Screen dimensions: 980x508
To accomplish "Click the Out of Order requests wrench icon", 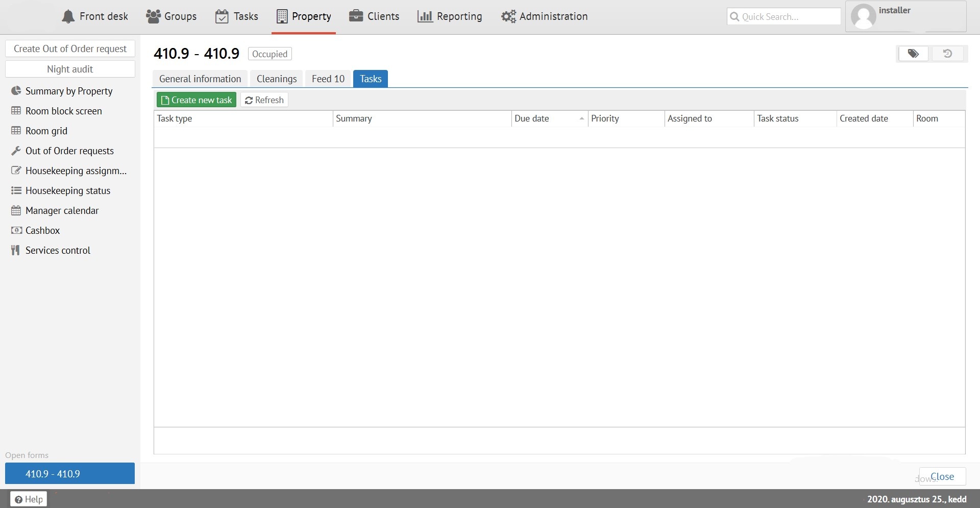I will pos(16,151).
